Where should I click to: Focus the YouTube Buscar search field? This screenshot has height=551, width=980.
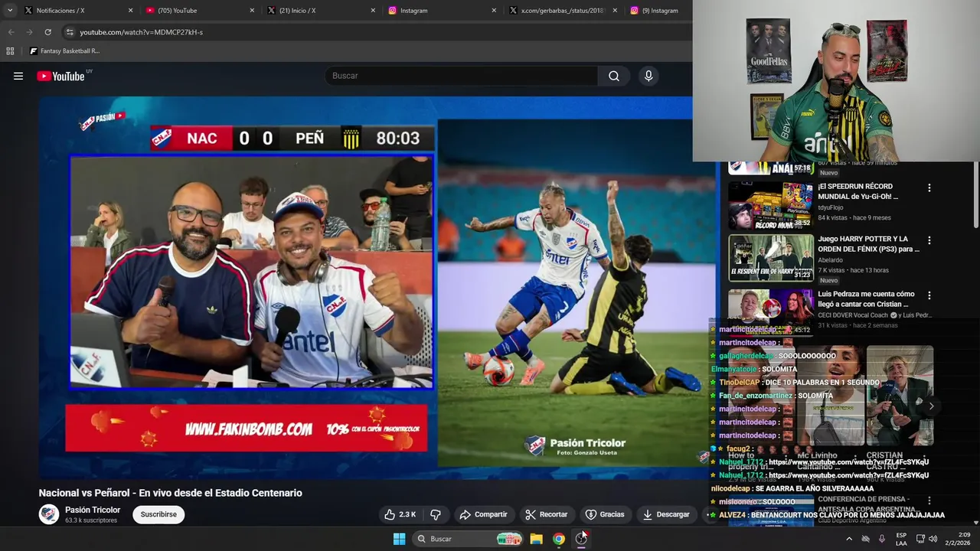(x=461, y=76)
